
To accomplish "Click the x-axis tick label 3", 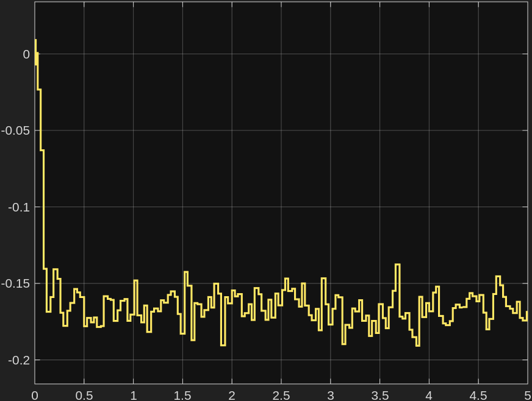I will [x=331, y=394].
